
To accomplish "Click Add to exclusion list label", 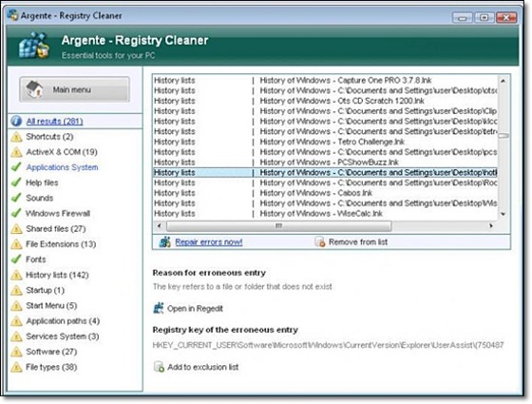I will 203,367.
